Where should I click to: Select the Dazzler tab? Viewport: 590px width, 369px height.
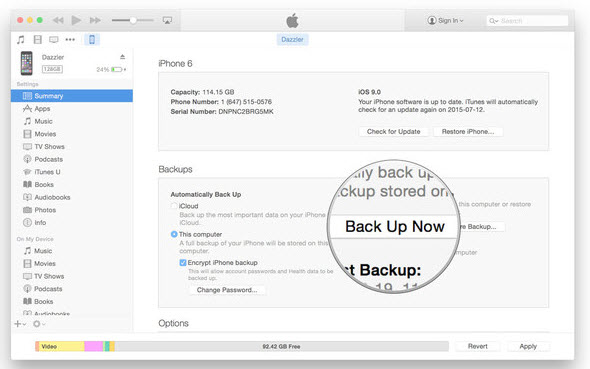pos(292,39)
